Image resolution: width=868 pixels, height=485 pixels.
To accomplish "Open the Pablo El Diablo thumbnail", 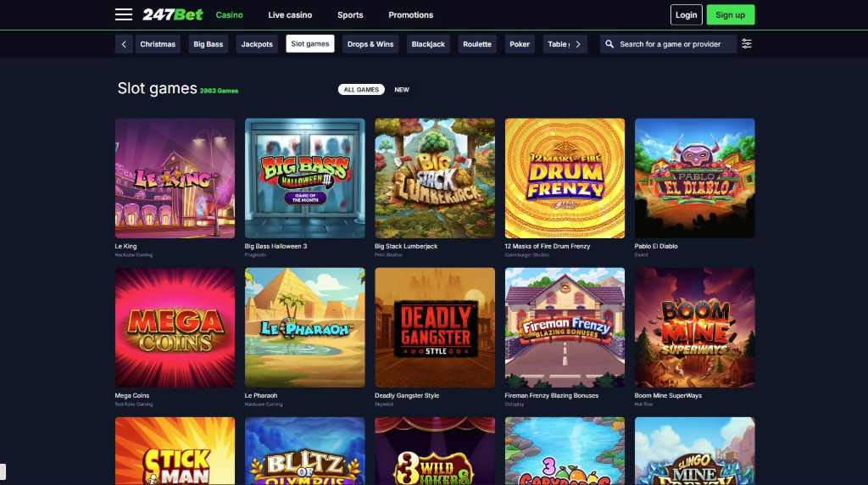I will click(x=695, y=178).
